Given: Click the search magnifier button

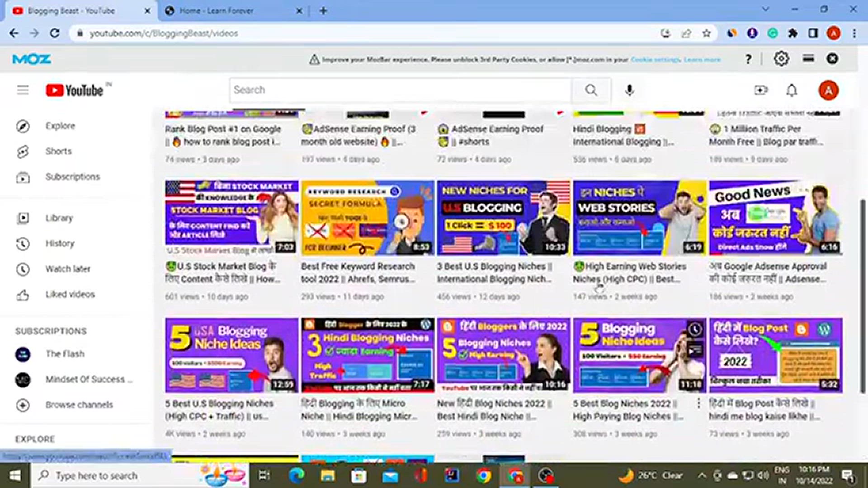Looking at the screenshot, I should [x=591, y=90].
